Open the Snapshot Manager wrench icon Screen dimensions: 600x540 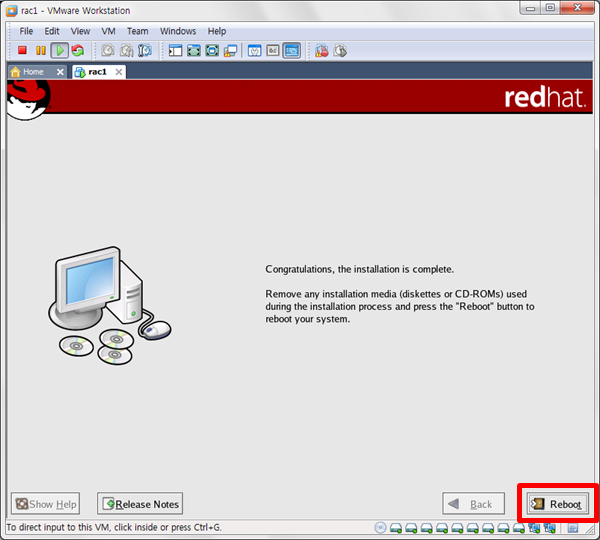145,50
